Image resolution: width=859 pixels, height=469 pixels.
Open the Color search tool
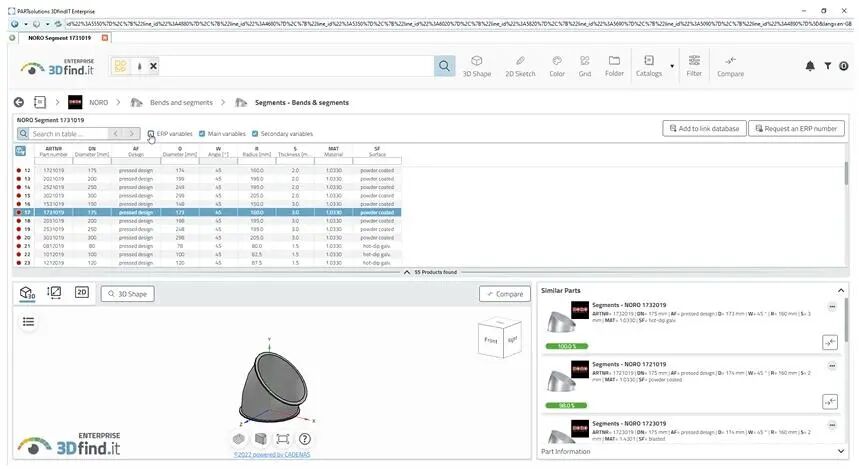[x=557, y=66]
